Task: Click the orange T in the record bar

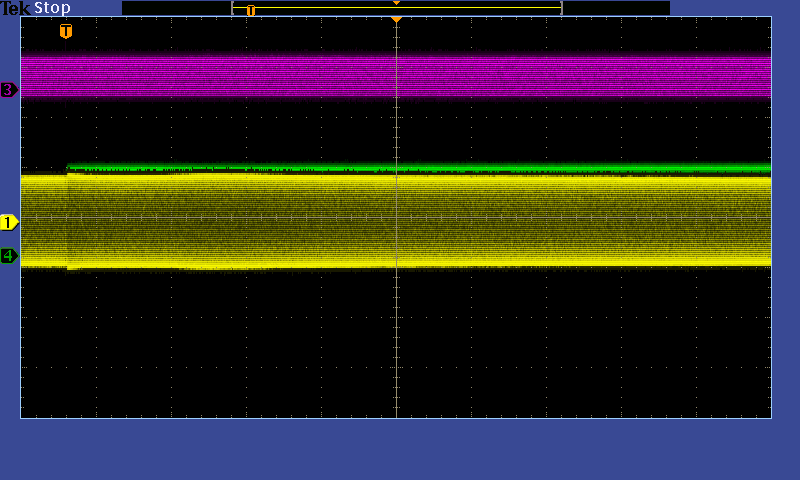Action: (x=251, y=10)
